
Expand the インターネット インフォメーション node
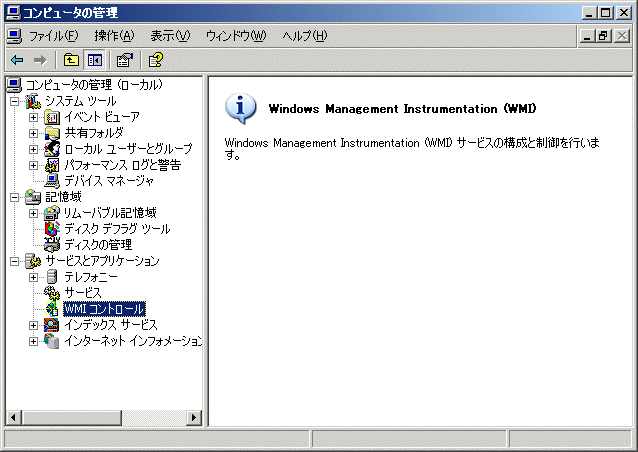pyautogui.click(x=33, y=341)
